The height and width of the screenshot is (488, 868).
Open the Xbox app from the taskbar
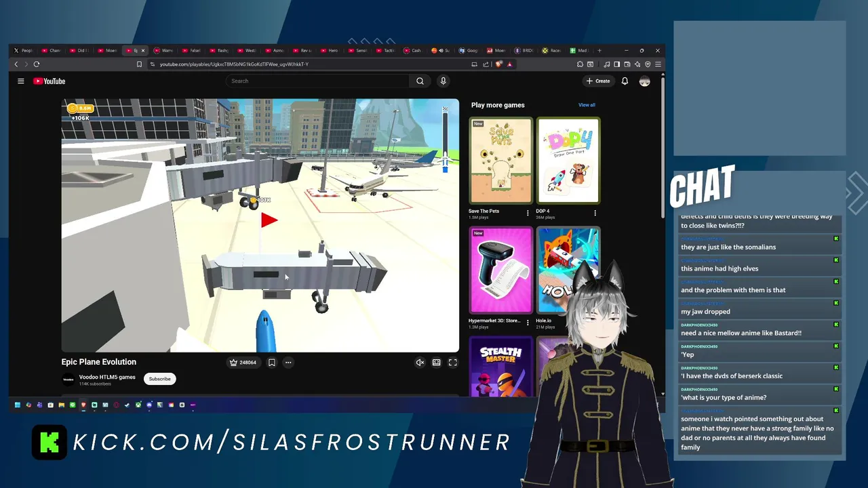point(138,405)
